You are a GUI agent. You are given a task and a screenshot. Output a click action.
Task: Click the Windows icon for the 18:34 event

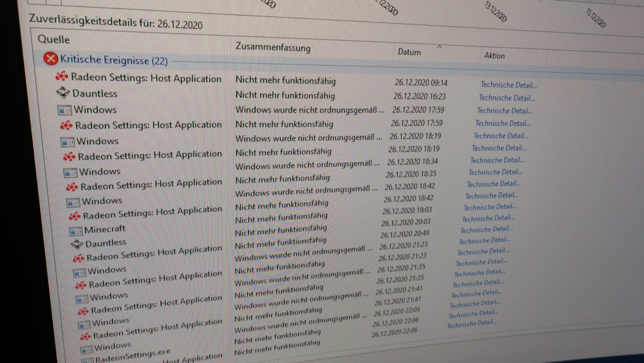tap(70, 172)
